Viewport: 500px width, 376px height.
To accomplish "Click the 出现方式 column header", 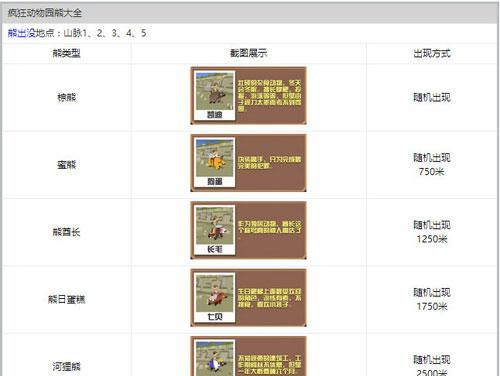I will 432,53.
